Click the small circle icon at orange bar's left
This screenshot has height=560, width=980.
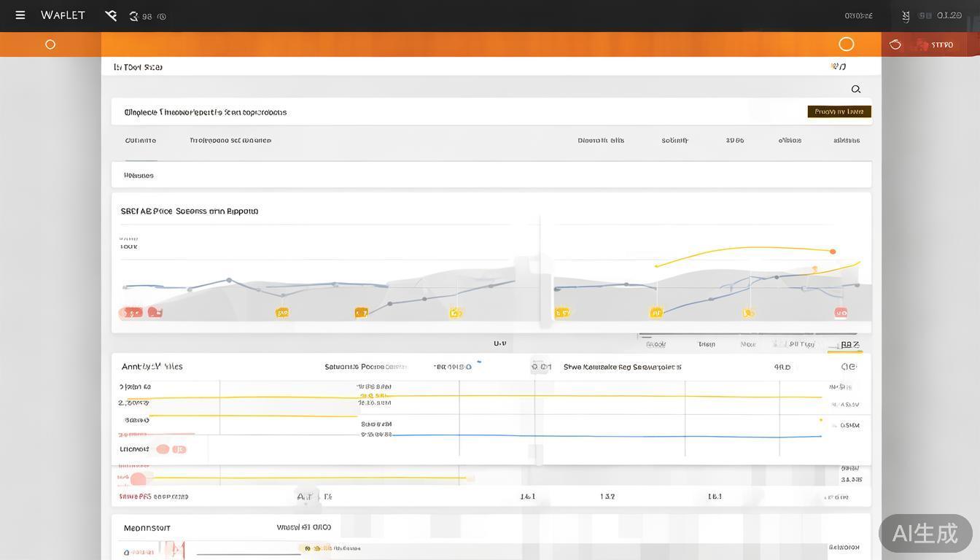coord(50,44)
